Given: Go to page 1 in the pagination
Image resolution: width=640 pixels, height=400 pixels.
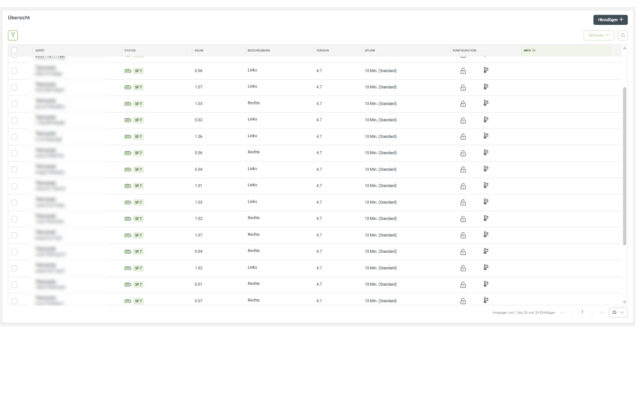Looking at the screenshot, I should [x=582, y=312].
